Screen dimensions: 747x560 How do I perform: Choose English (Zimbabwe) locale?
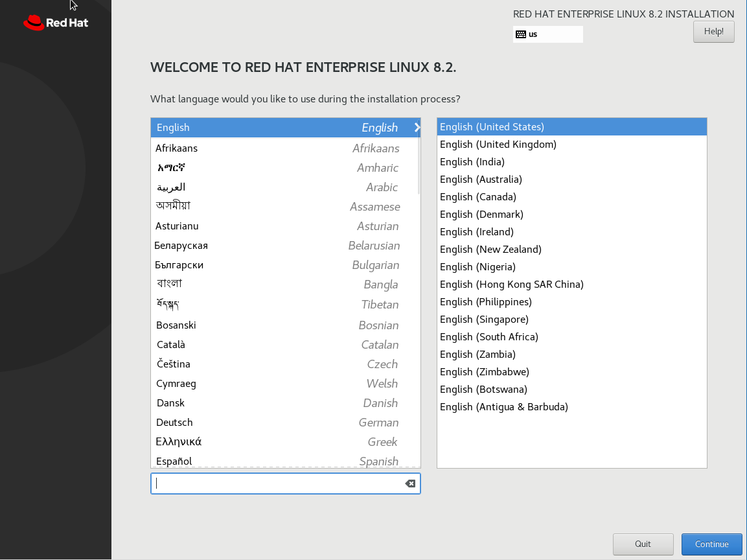click(571, 372)
